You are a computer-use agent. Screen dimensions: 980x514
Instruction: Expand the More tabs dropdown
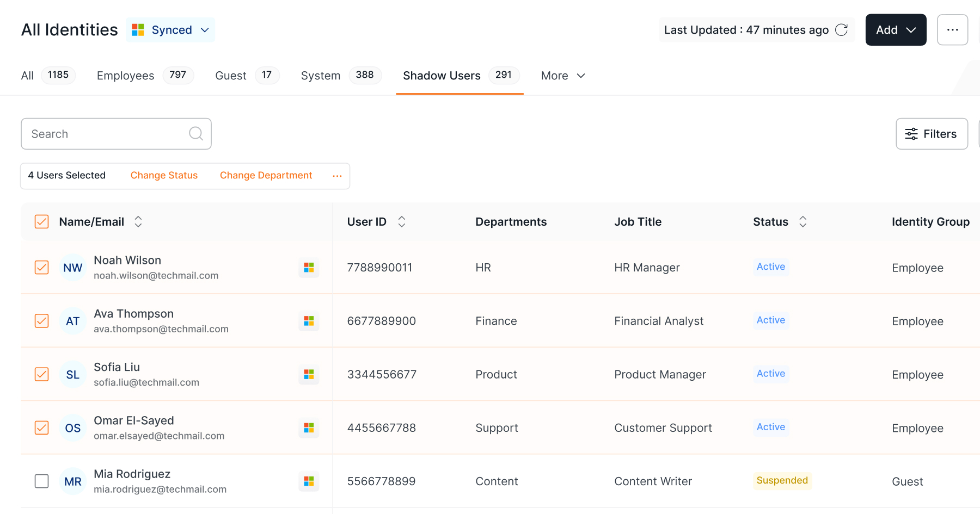(x=563, y=76)
